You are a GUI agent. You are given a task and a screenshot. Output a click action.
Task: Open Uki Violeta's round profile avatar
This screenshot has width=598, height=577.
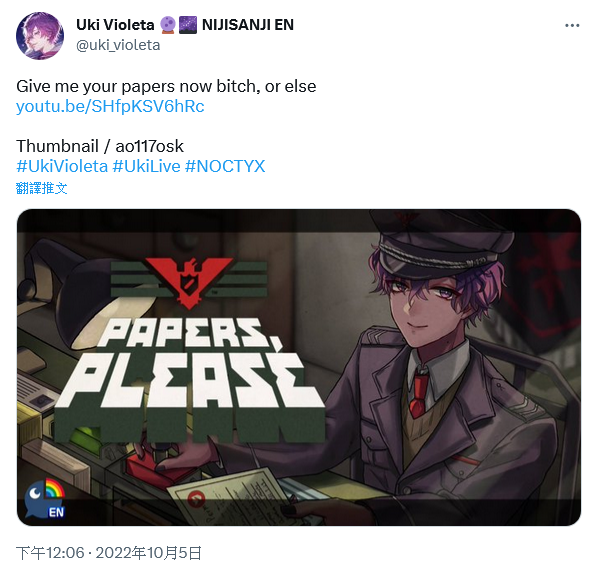[40, 36]
